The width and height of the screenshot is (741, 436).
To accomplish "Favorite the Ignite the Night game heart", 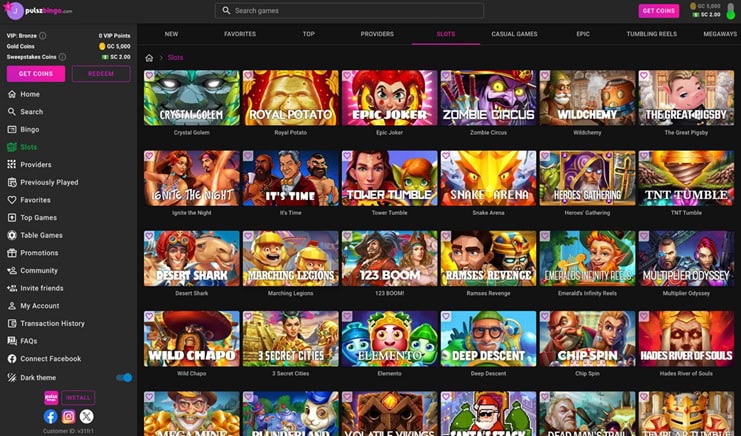I will tap(149, 156).
